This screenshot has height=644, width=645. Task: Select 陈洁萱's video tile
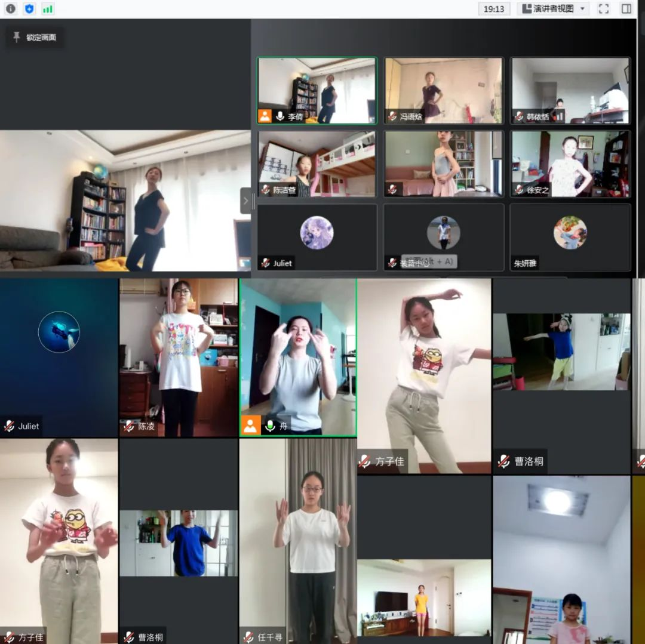317,164
